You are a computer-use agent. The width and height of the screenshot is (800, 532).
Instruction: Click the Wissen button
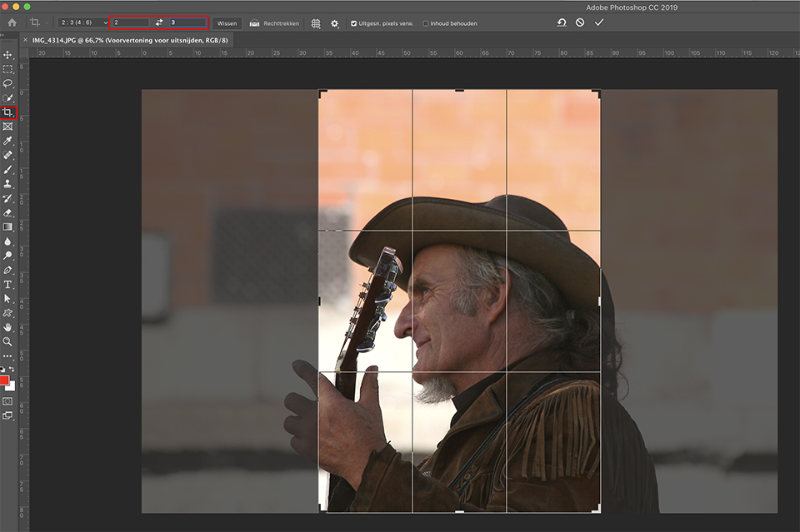[227, 23]
